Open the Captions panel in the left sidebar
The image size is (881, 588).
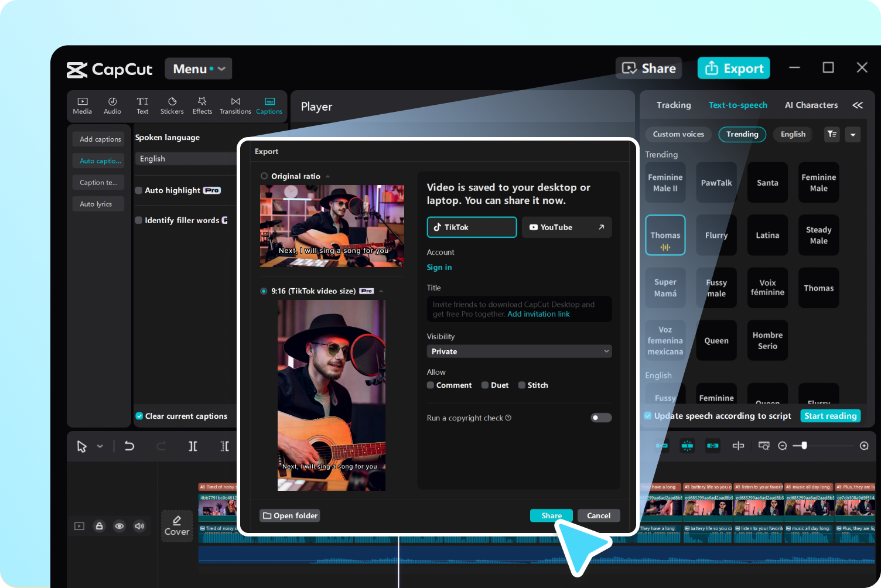(x=269, y=105)
